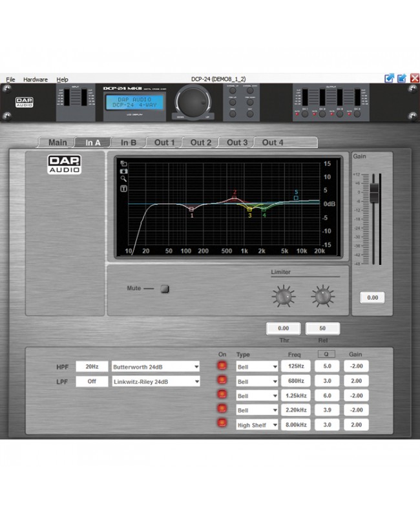Viewport: 420px width, 513px height.
Task: Click second blue arrow icon beside close button
Action: point(402,78)
